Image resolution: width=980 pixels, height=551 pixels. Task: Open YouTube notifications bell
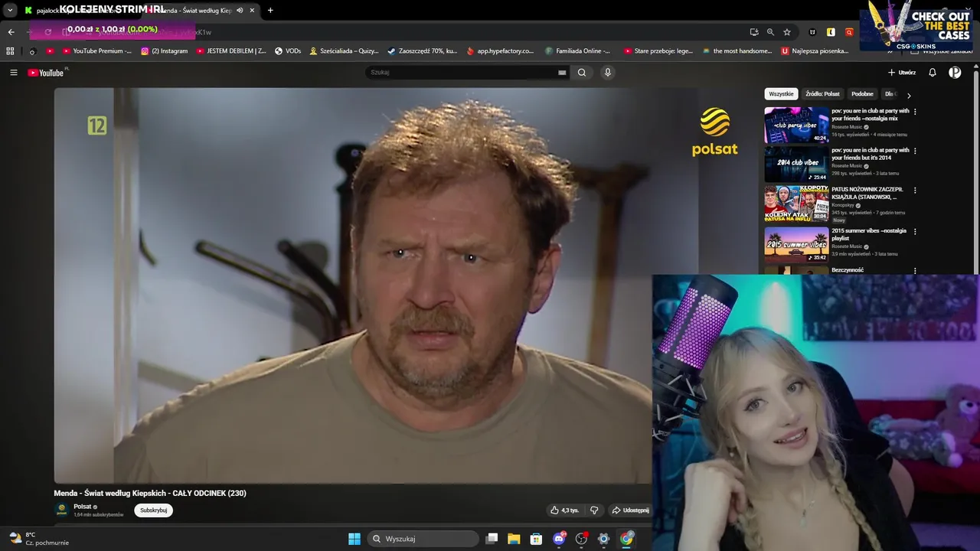(x=933, y=73)
